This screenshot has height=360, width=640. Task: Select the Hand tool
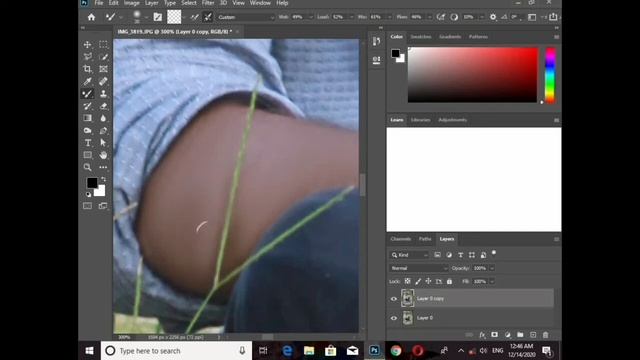tap(103, 155)
